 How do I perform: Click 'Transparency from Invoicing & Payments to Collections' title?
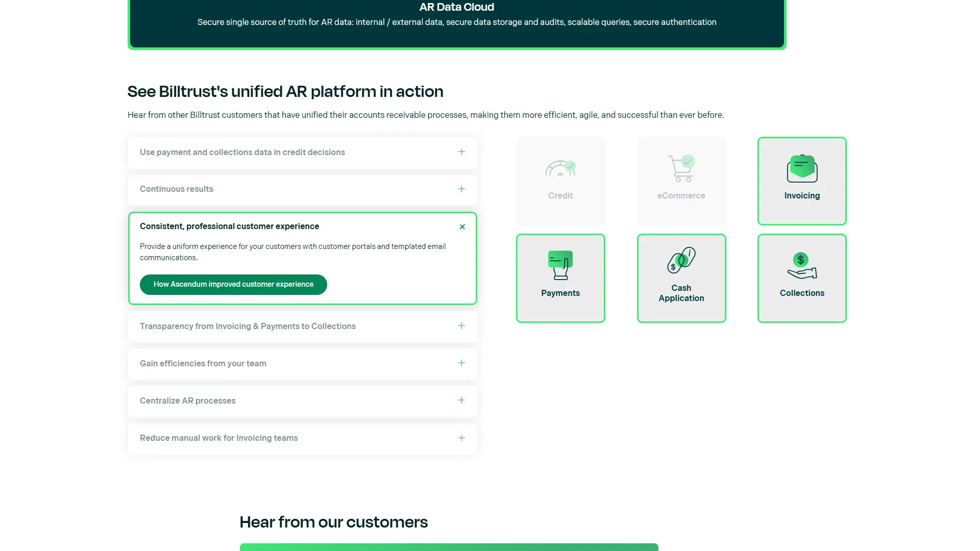pos(248,327)
